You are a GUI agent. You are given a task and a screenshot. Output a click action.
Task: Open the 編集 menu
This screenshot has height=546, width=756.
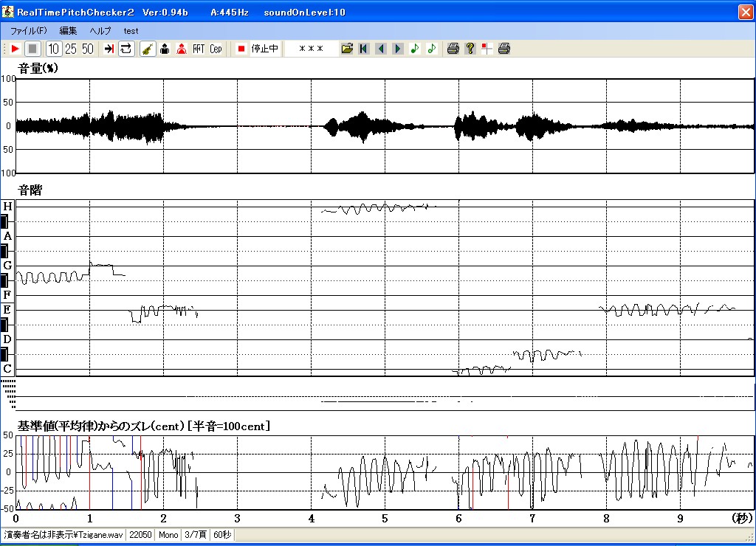(68, 31)
